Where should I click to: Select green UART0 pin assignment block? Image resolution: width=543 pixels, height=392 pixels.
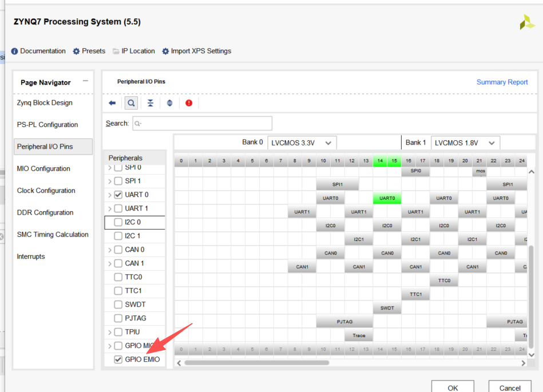pyautogui.click(x=387, y=198)
